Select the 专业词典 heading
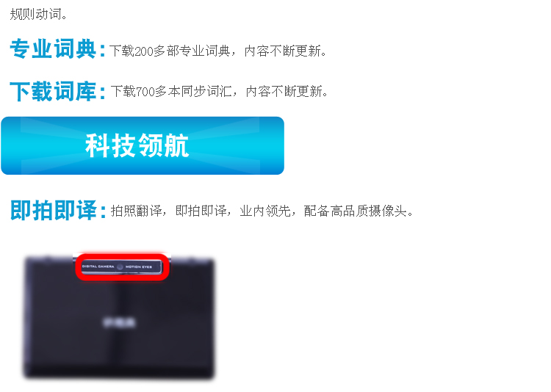This screenshot has width=551, height=392. (57, 49)
